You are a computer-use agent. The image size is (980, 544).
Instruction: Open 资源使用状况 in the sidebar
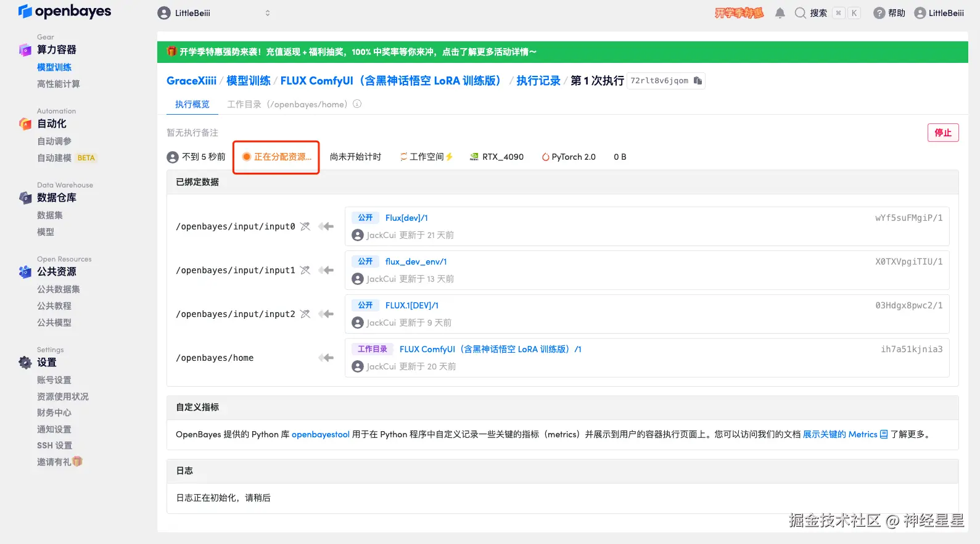pyautogui.click(x=63, y=397)
